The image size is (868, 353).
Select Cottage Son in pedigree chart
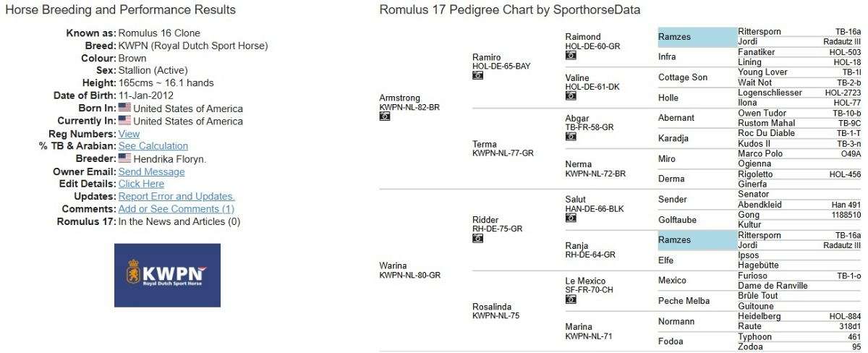[x=683, y=77]
